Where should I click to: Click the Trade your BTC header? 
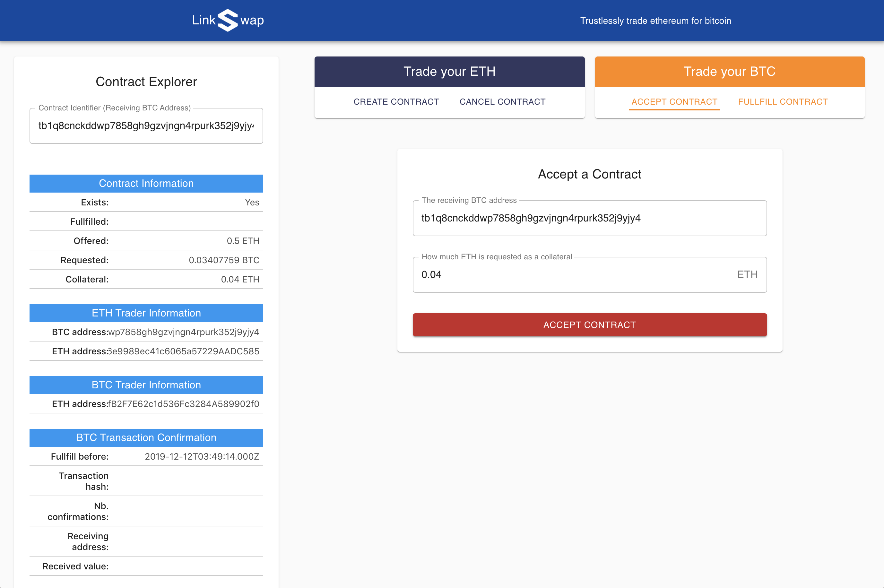[729, 72]
